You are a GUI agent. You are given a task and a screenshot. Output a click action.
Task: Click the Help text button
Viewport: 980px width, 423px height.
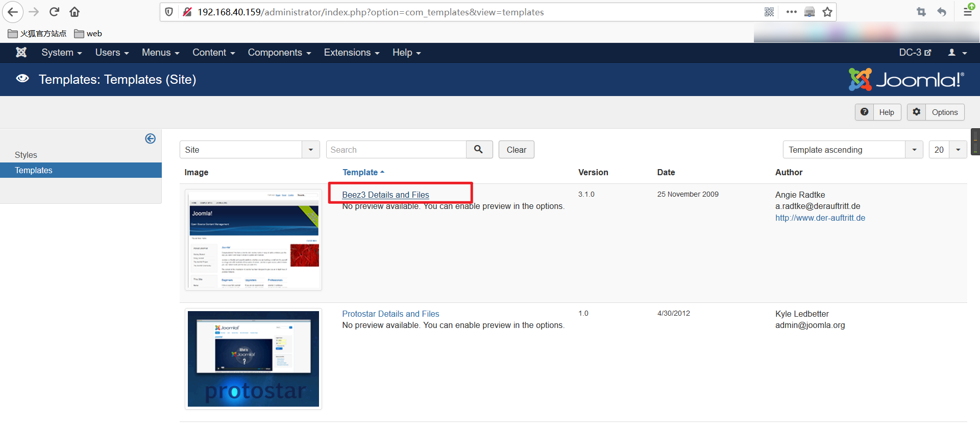pyautogui.click(x=887, y=112)
